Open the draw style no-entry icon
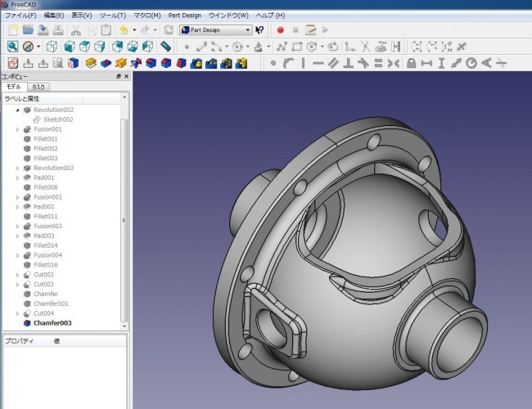 [28, 47]
